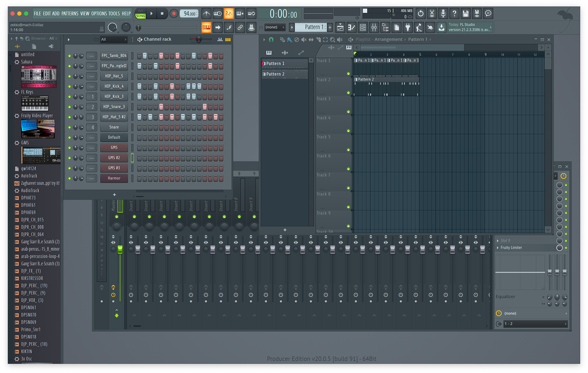The height and width of the screenshot is (373, 588).
Task: Mute the HIP_Kick_4 channel
Action: (70, 86)
